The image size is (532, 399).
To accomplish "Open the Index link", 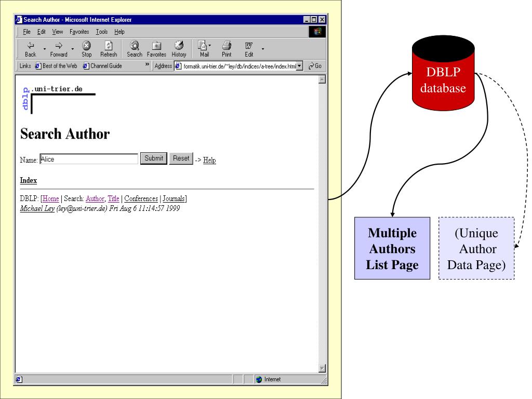I will 29,180.
